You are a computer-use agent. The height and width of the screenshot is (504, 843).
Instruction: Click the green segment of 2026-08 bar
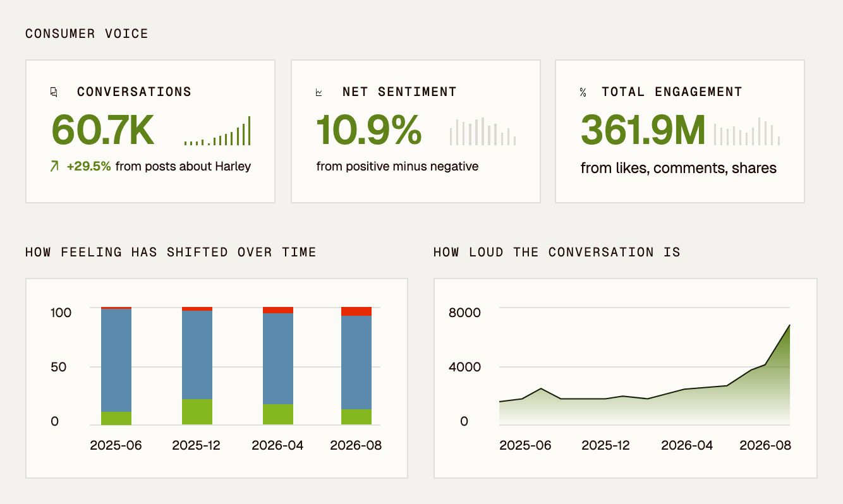click(356, 417)
